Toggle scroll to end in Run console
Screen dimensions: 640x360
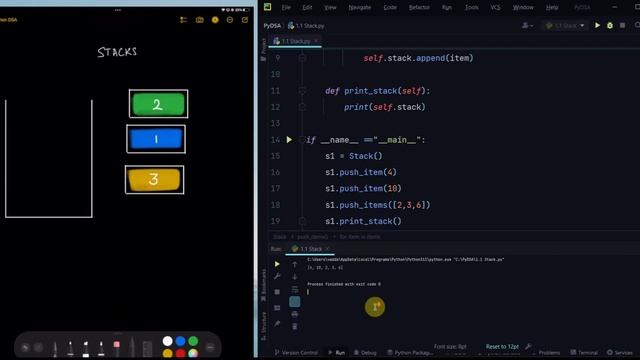pyautogui.click(x=295, y=302)
